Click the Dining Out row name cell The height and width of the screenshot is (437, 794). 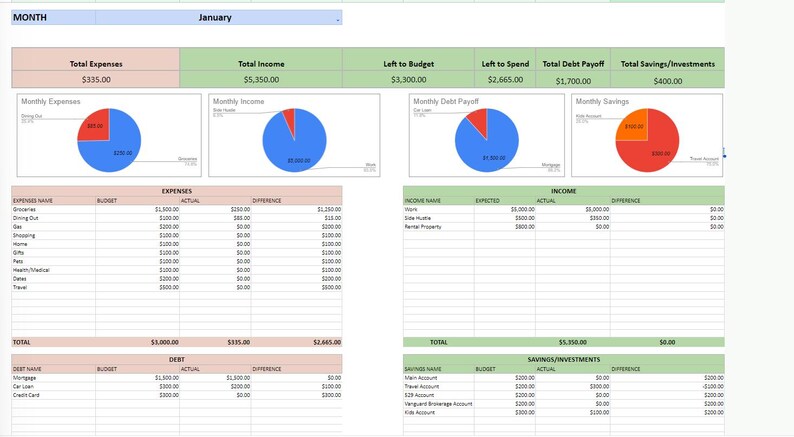coord(53,218)
